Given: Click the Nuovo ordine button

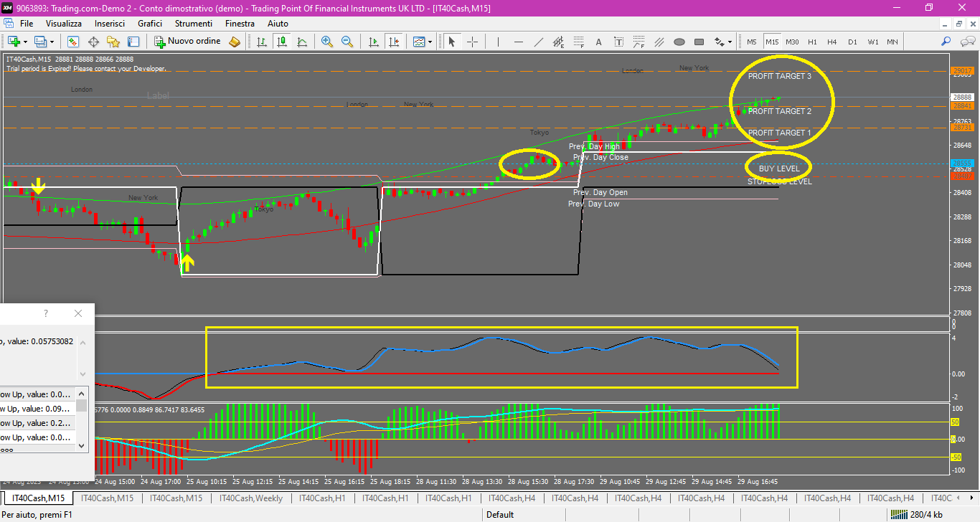Looking at the screenshot, I should click(x=187, y=42).
